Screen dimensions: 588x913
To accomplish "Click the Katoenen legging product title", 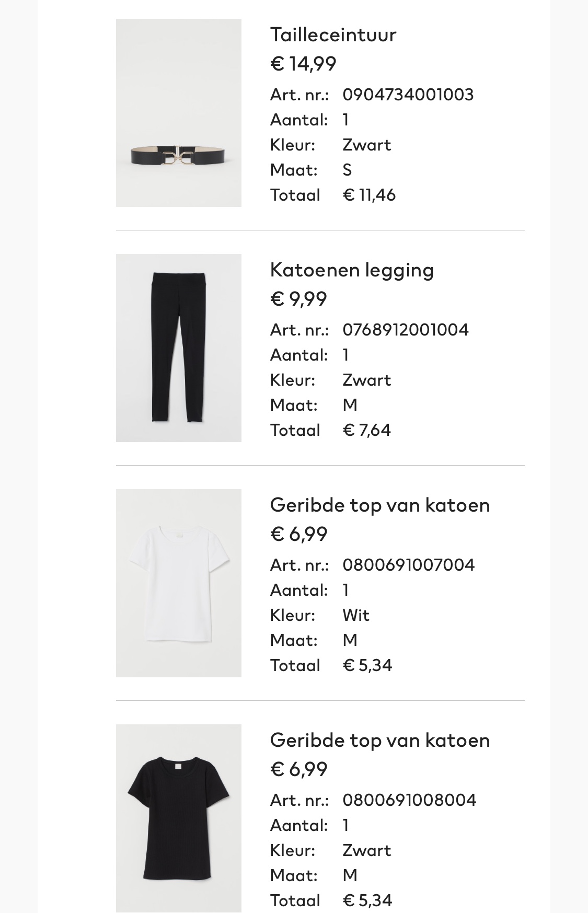I will (352, 270).
